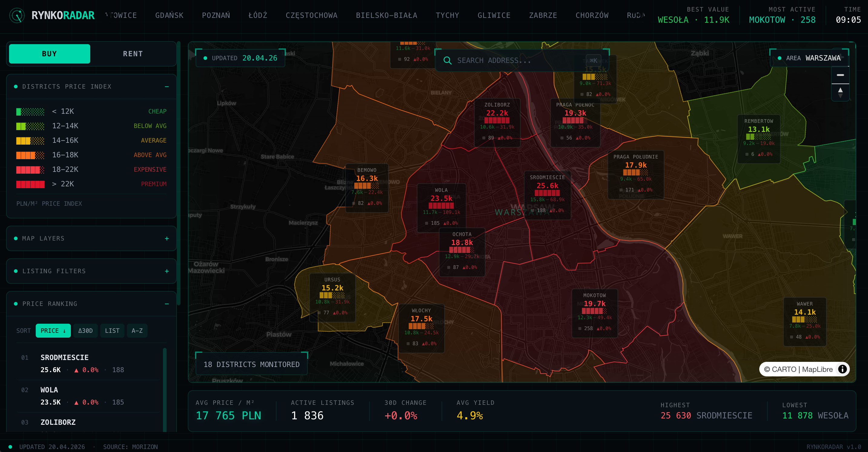Click the green dot beside UPDATED 20.04.26
This screenshot has width=868, height=452.
(x=205, y=58)
